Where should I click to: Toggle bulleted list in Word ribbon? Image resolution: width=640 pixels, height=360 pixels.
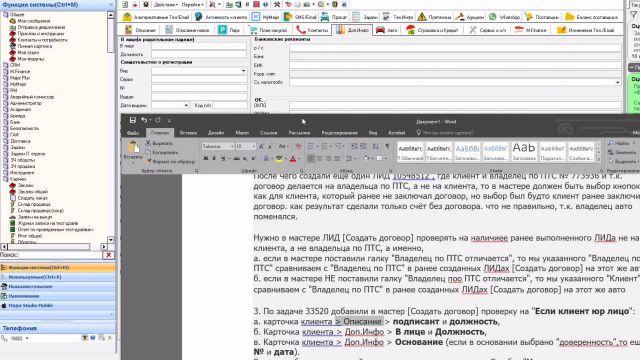pos(311,146)
